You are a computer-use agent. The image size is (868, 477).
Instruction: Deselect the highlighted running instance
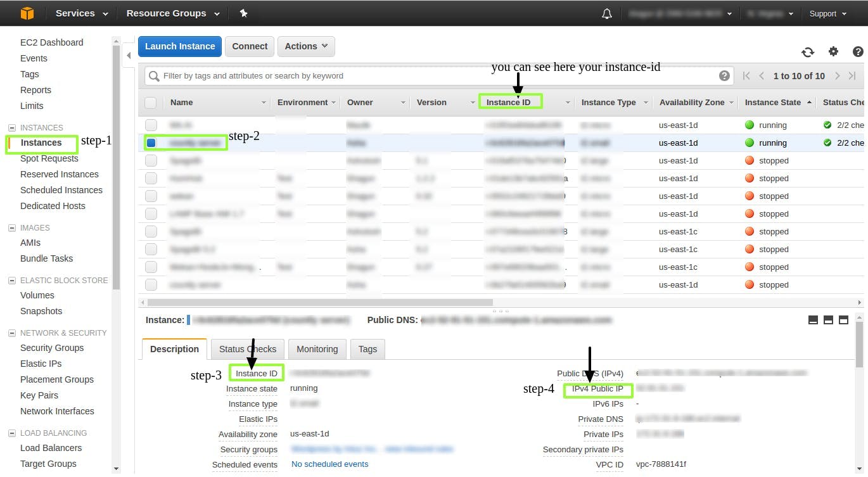click(151, 143)
